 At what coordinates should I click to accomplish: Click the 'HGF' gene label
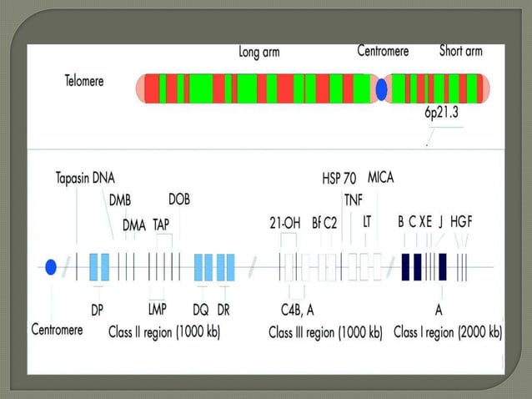[x=461, y=222]
